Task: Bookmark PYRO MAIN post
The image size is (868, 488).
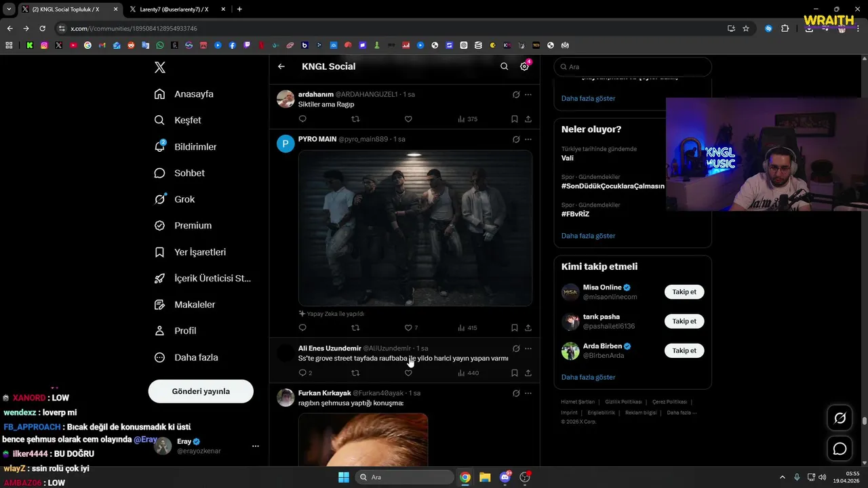Action: 515,327
